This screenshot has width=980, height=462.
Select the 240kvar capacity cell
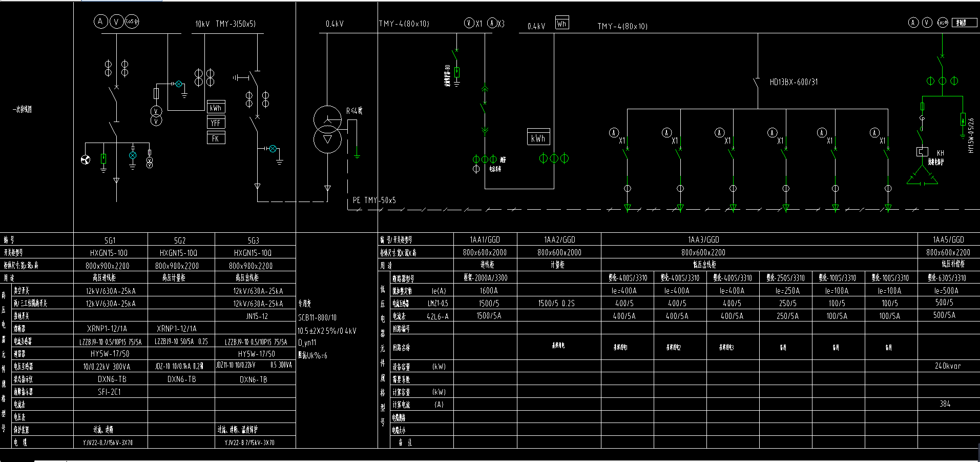[948, 366]
